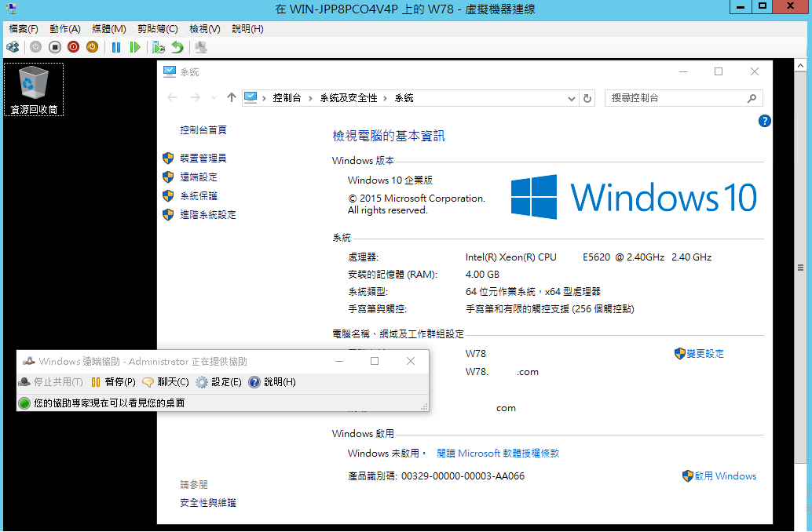Open the 檔案(F) menu
This screenshot has height=532, width=812.
(x=24, y=29)
